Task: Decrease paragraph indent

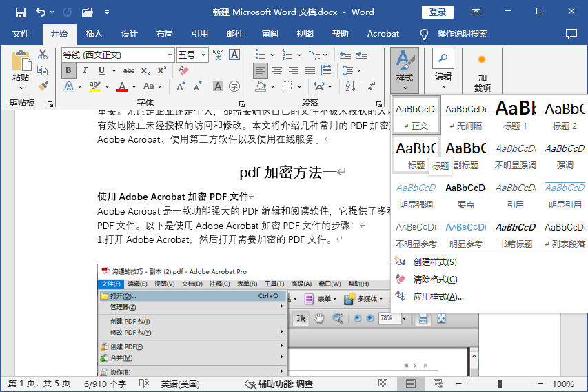Action: pyautogui.click(x=345, y=55)
